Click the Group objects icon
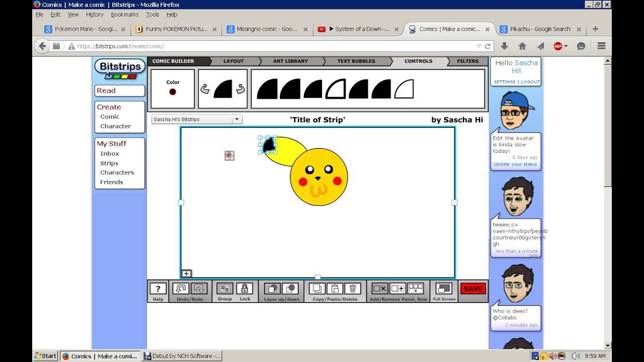 (225, 289)
